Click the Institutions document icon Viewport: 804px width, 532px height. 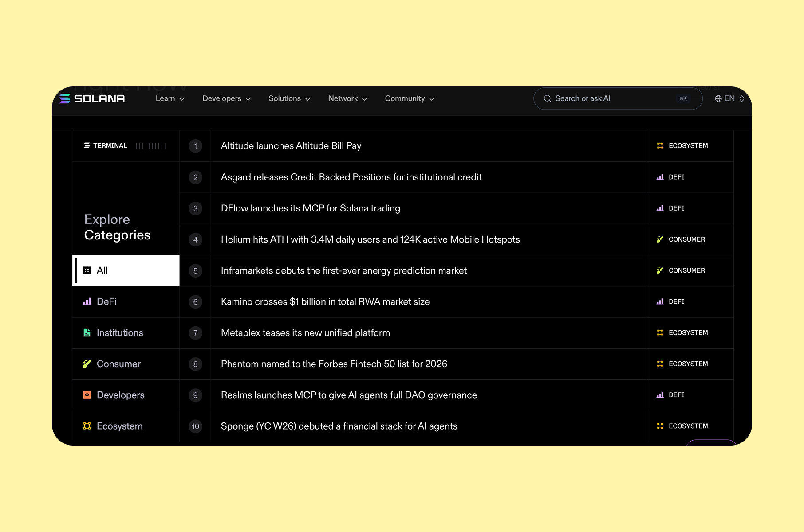coord(87,332)
